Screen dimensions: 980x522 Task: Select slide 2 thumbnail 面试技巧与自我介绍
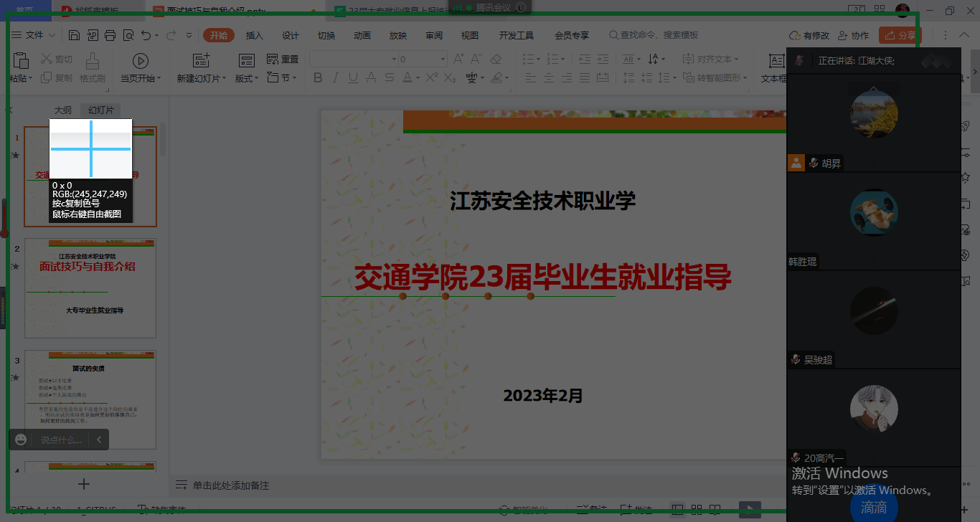click(x=90, y=288)
